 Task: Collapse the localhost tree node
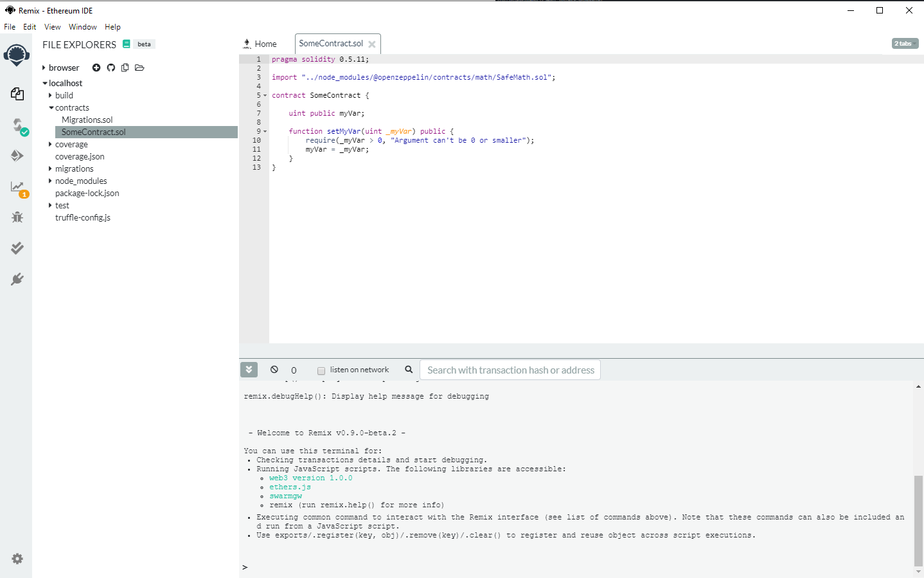pos(45,84)
